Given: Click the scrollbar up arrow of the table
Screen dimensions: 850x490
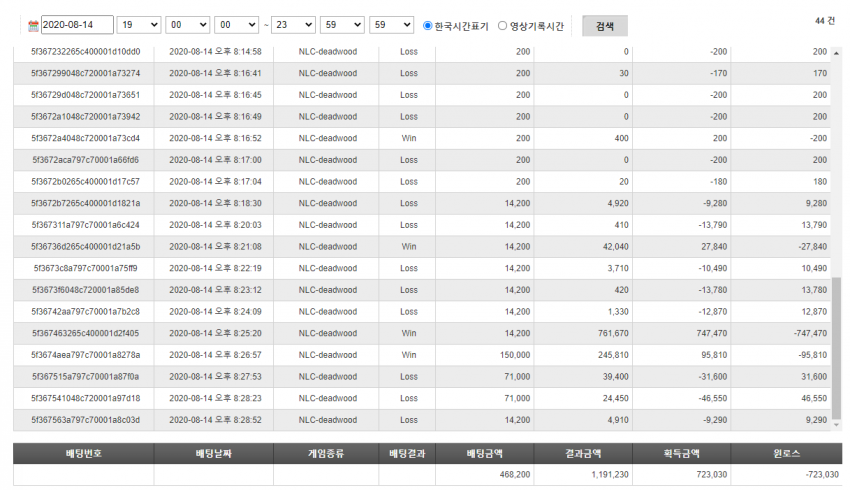Looking at the screenshot, I should point(836,53).
